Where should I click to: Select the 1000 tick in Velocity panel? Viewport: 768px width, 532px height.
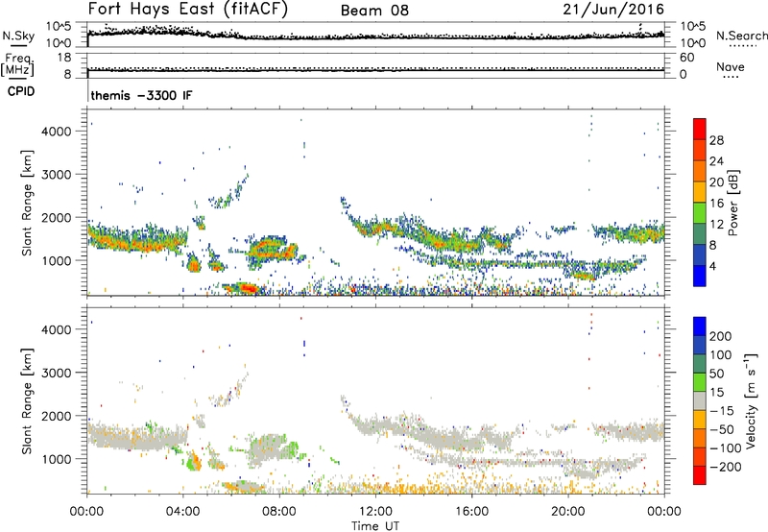[x=56, y=459]
